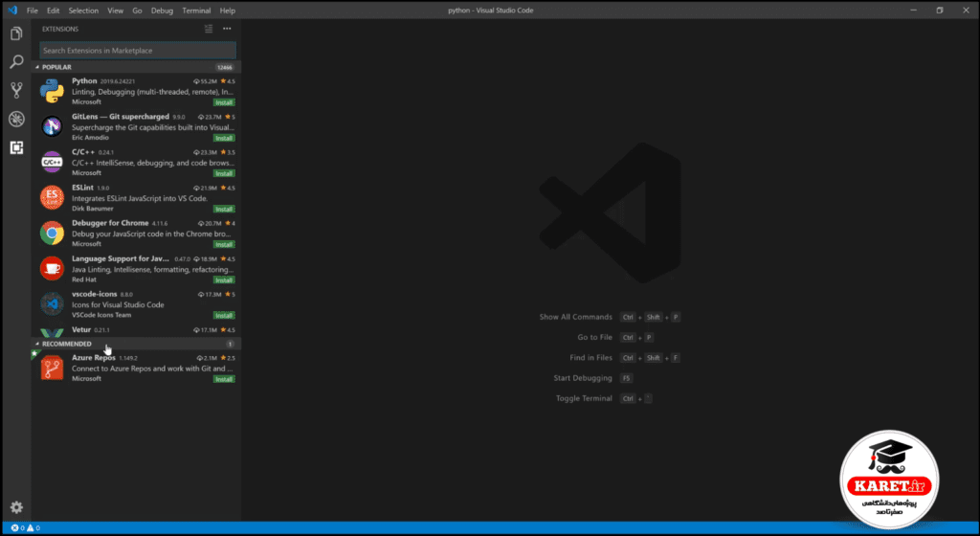Install the GitLens extension
980x536 pixels.
224,138
